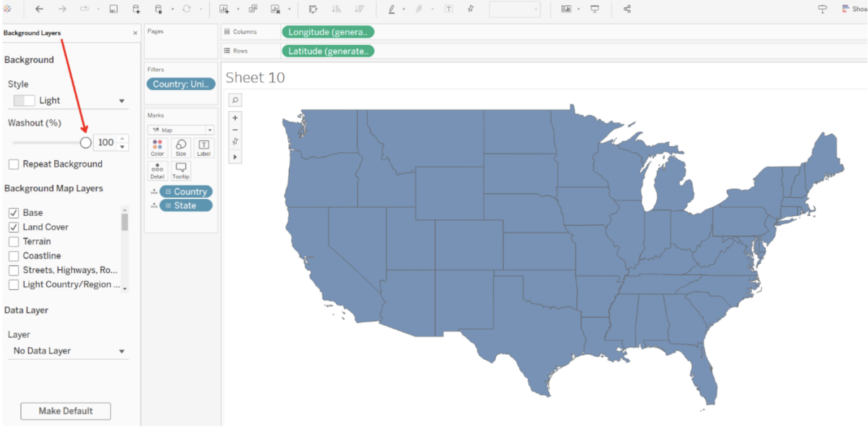The image size is (868, 428).
Task: Click the New Worksheet toolbar icon
Action: 225,9
